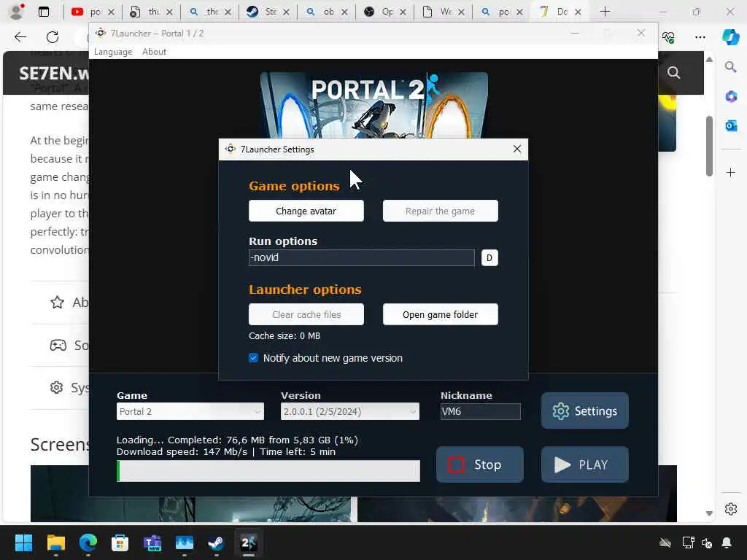Image resolution: width=747 pixels, height=560 pixels.
Task: Toggle Notify about new game version checkbox
Action: pyautogui.click(x=253, y=357)
